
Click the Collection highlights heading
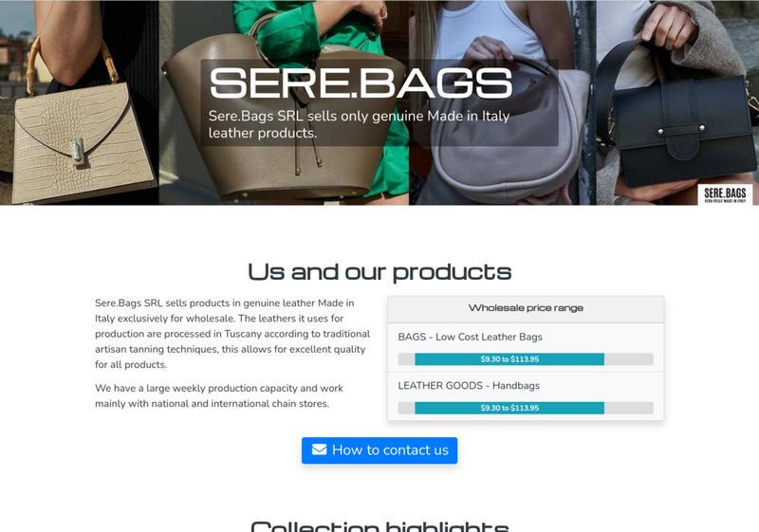(379, 526)
